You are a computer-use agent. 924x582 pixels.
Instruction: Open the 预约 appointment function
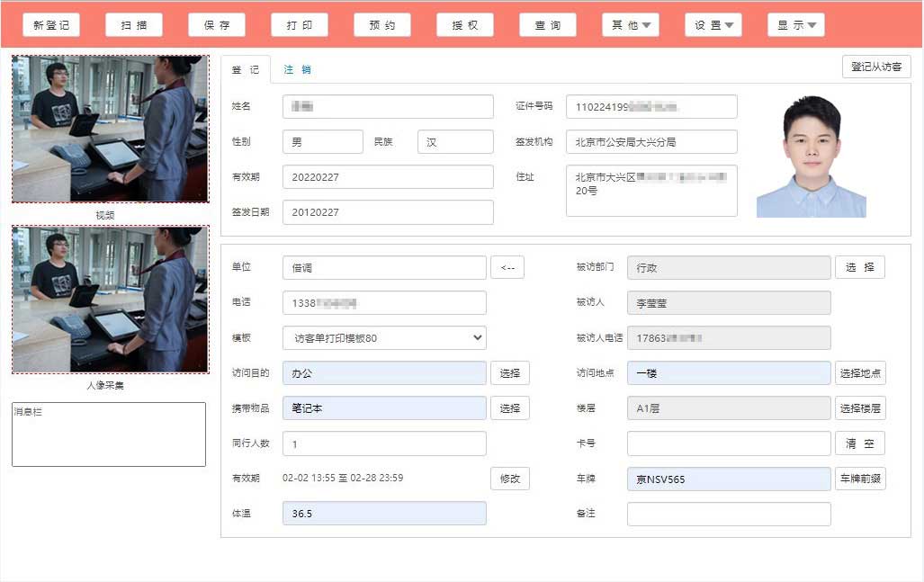(382, 25)
